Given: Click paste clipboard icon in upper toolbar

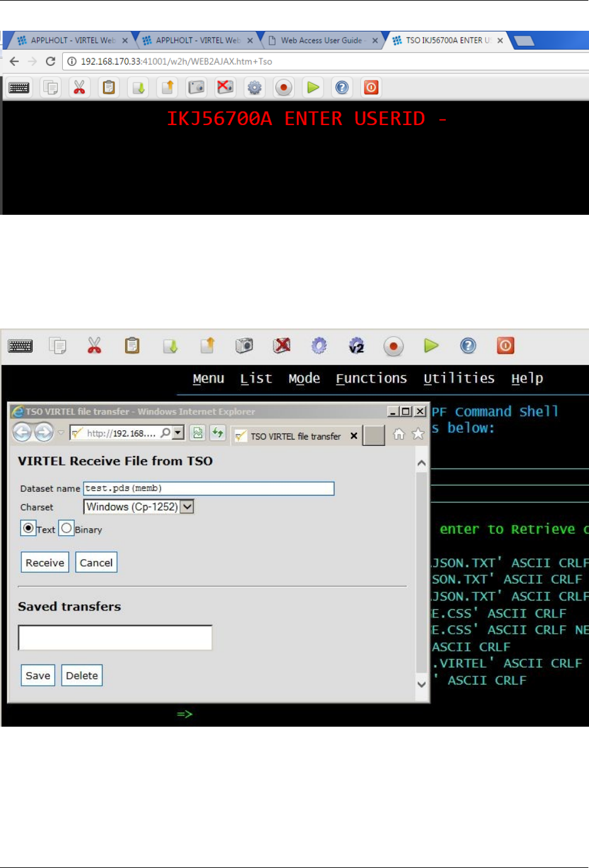Looking at the screenshot, I should click(x=109, y=88).
